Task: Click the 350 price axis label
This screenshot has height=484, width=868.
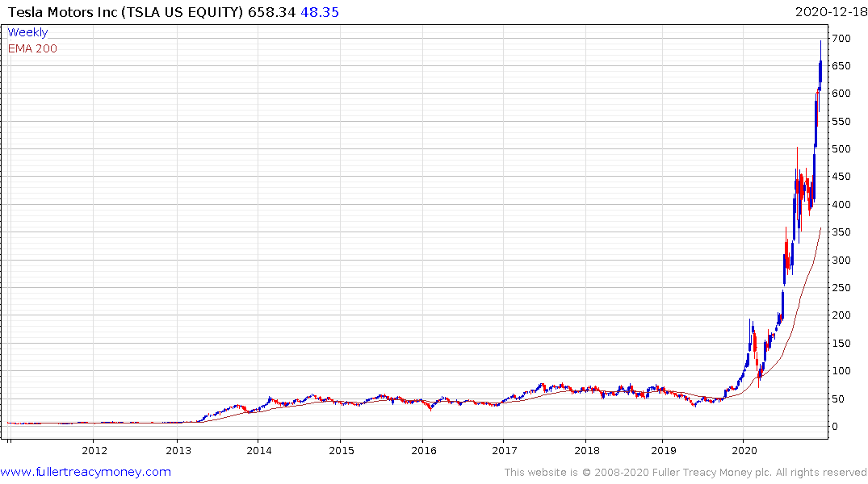Action: (841, 232)
